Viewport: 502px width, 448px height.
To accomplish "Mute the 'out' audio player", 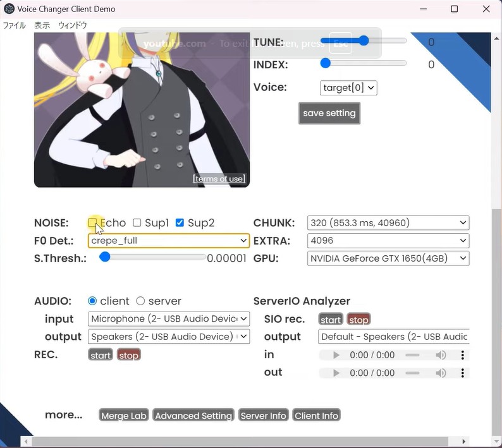I will coord(441,373).
